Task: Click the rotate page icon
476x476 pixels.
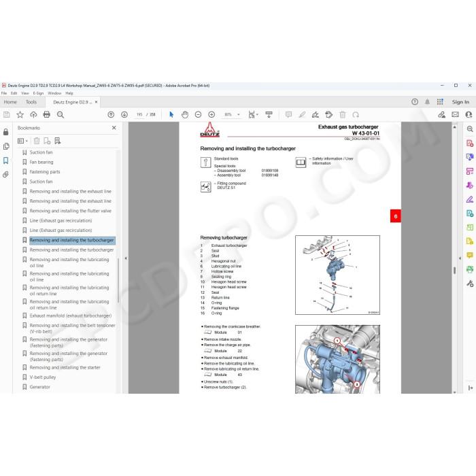Action: [x=328, y=114]
